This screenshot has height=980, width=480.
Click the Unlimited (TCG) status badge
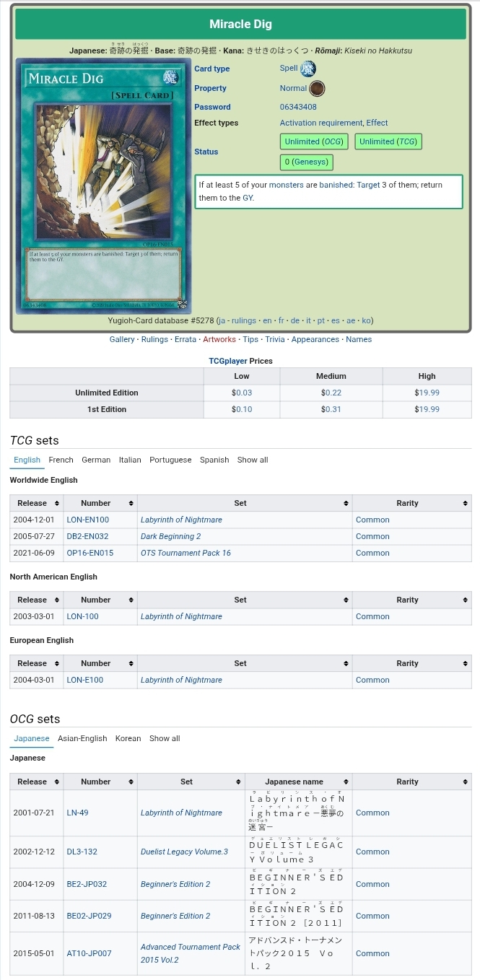click(388, 141)
